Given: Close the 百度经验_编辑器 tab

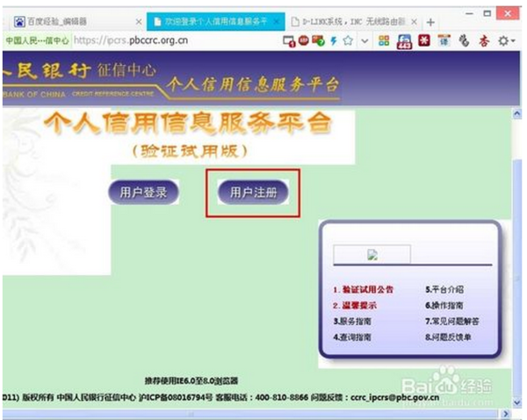Looking at the screenshot, I should pos(138,22).
